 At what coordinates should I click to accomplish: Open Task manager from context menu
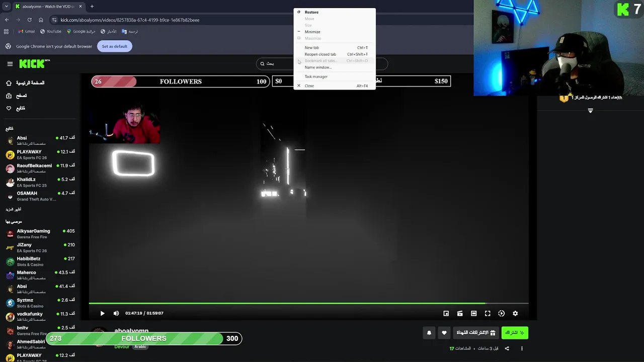334,76
